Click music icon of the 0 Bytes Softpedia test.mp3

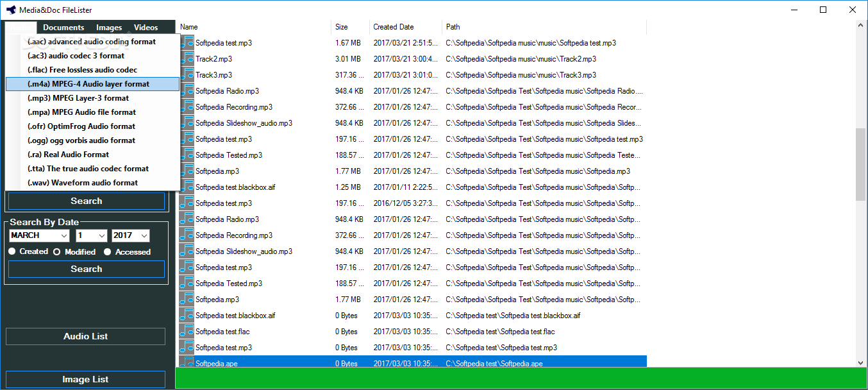click(x=187, y=347)
